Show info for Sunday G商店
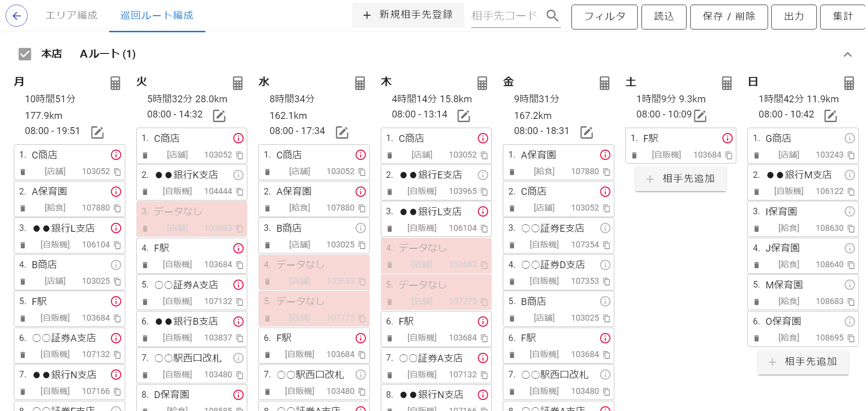Image resolution: width=868 pixels, height=411 pixels. tap(850, 138)
